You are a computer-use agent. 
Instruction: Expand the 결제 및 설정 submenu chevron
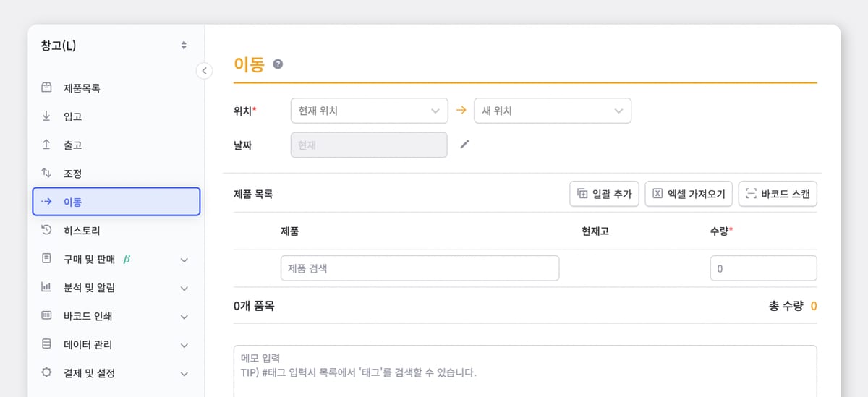184,374
